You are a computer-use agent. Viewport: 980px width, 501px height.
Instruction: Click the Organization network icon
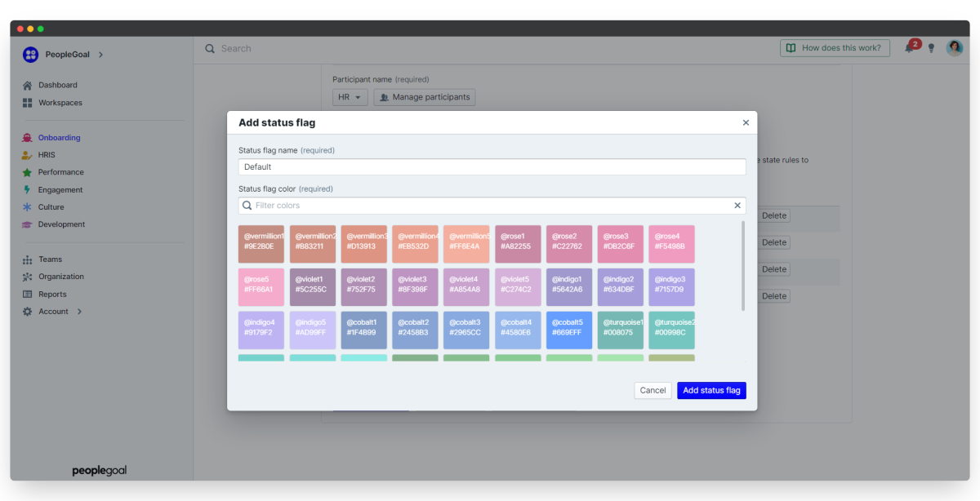[x=28, y=277]
